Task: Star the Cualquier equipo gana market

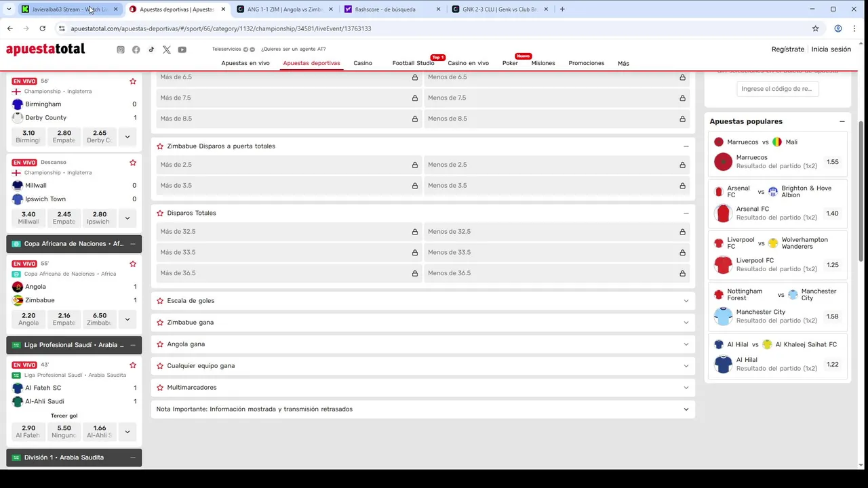Action: [x=160, y=366]
